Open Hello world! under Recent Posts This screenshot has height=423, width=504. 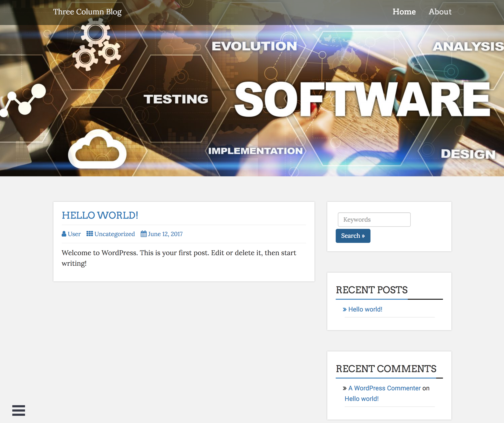click(365, 309)
